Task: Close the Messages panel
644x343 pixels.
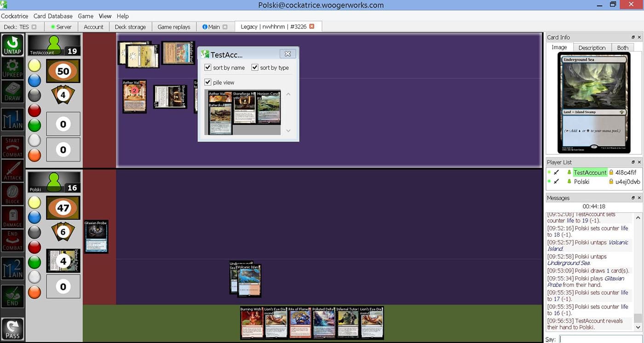Action: tap(639, 198)
